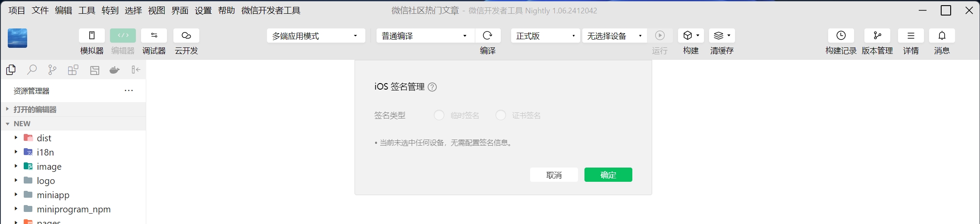Open the 项目 menu
Screen dimensions: 980x224
[x=17, y=10]
